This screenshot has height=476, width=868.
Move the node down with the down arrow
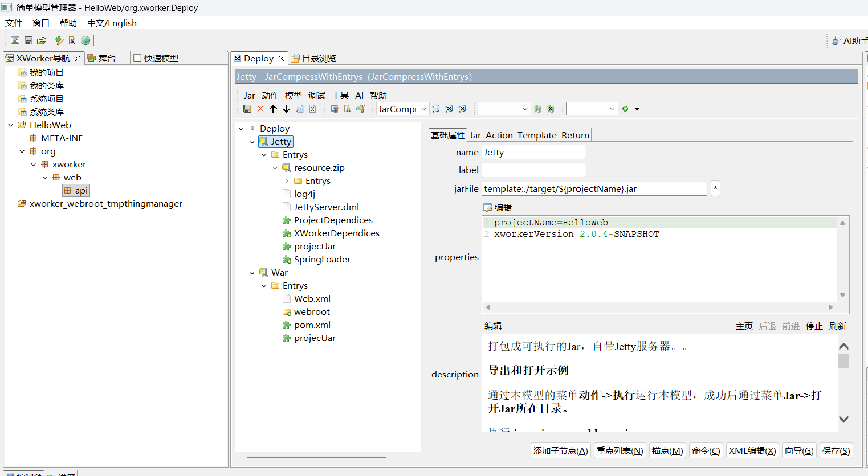(286, 109)
